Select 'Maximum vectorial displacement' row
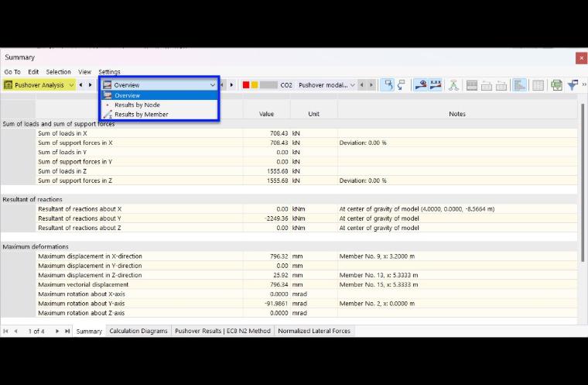This screenshot has height=385, width=588. coord(289,284)
